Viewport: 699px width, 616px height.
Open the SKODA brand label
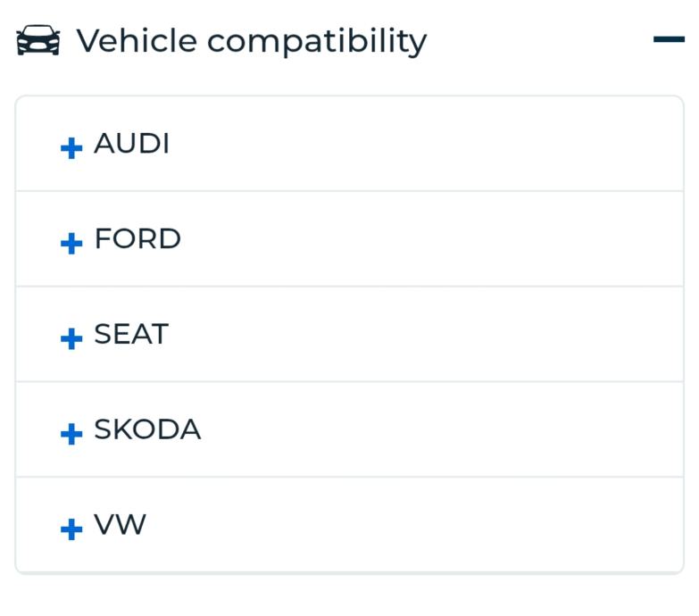coord(147,430)
